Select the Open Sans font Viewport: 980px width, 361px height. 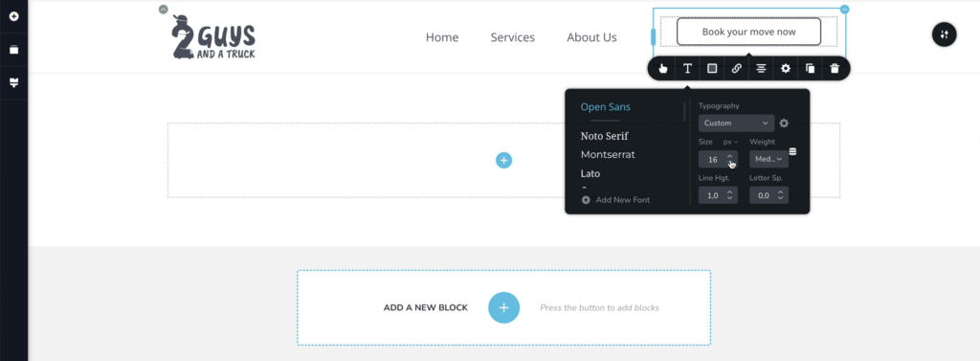click(606, 107)
